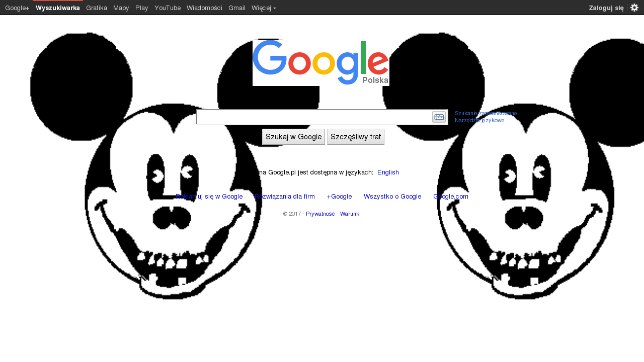Switch language to English
Viewport: 644px width, 362px height.
pos(388,172)
